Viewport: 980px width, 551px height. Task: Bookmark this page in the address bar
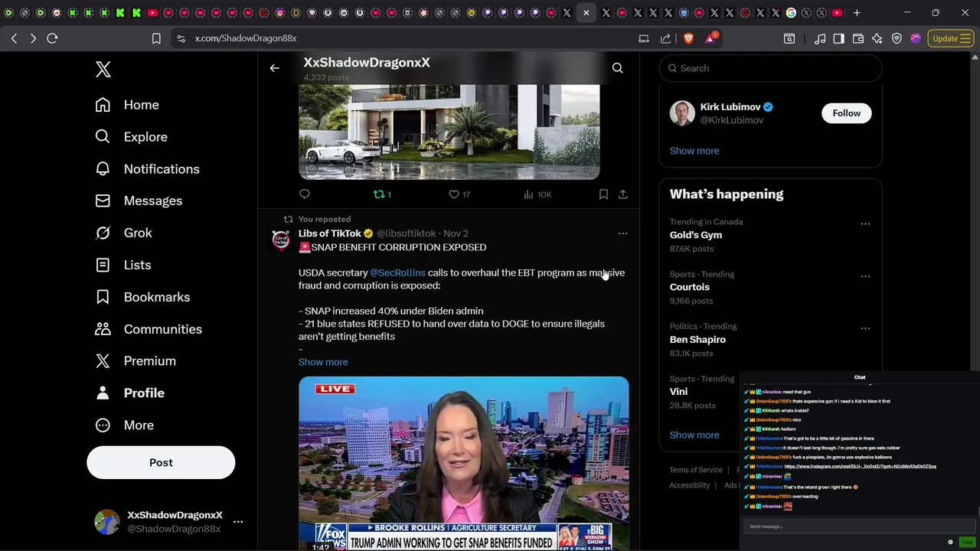[156, 38]
